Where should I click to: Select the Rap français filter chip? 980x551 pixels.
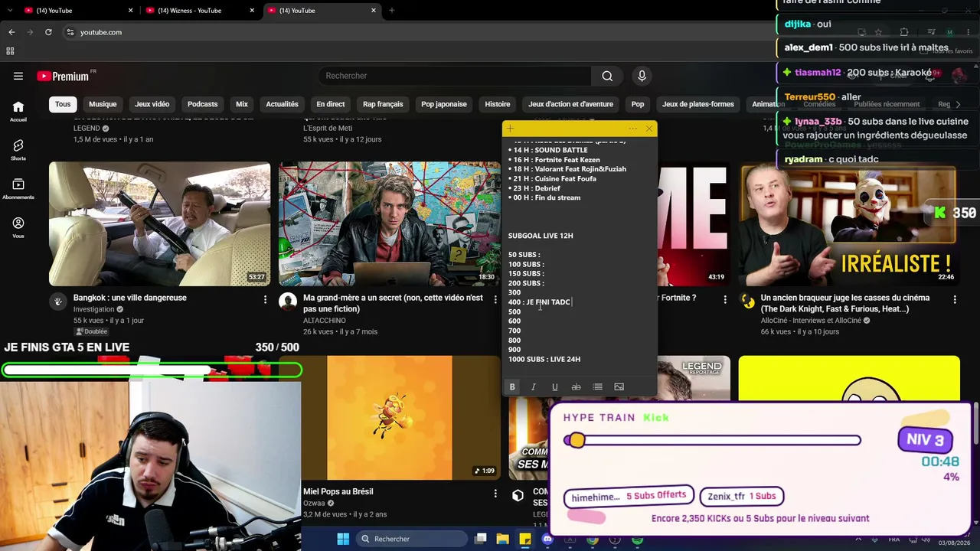point(383,104)
